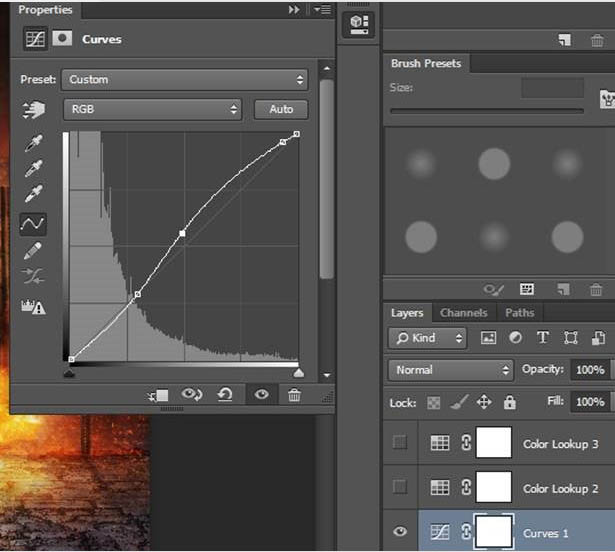Filter layers by type layers icon

pos(543,337)
